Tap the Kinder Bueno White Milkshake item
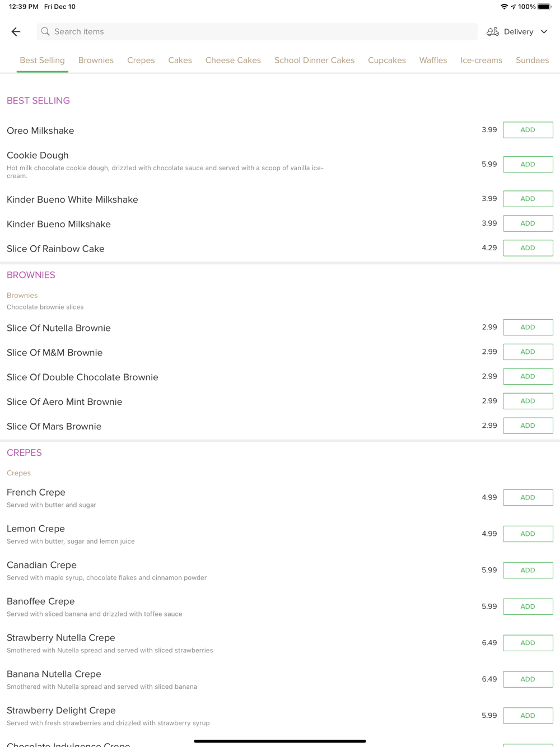This screenshot has width=560, height=747. pos(72,199)
